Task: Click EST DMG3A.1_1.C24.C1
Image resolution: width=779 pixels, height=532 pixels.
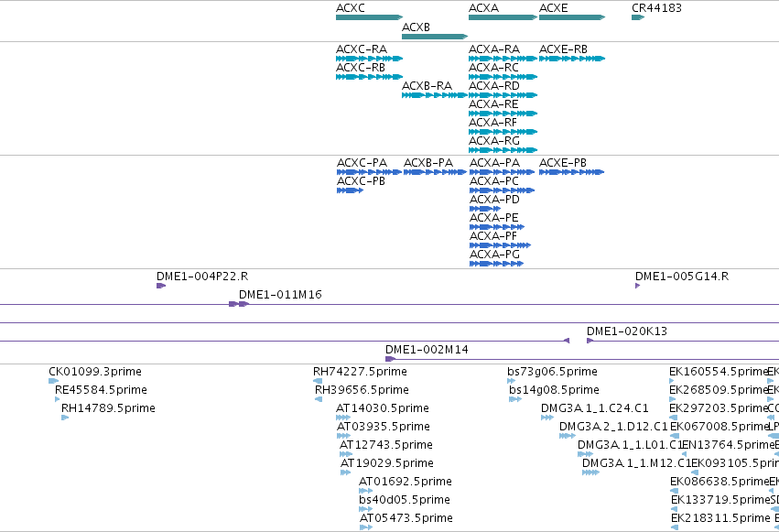Action: point(547,418)
